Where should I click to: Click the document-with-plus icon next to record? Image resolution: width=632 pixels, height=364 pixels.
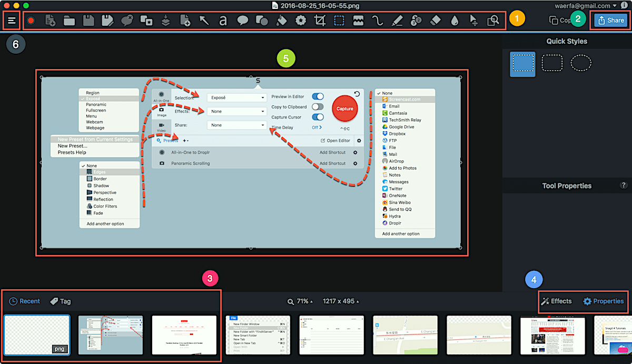50,21
